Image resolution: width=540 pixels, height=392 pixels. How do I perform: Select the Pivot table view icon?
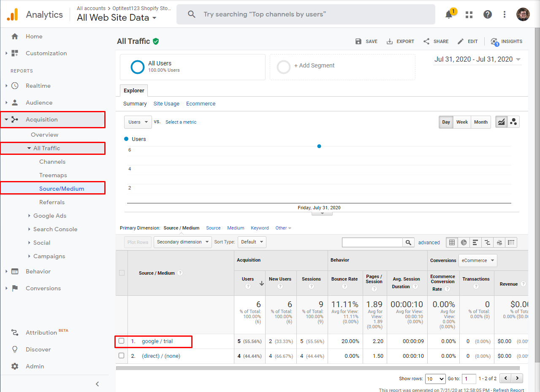(x=511, y=242)
